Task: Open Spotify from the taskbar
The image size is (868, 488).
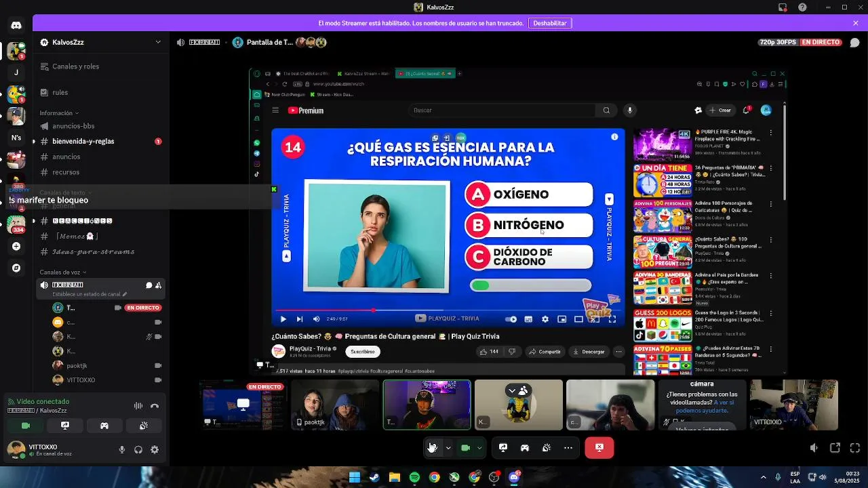Action: click(414, 477)
